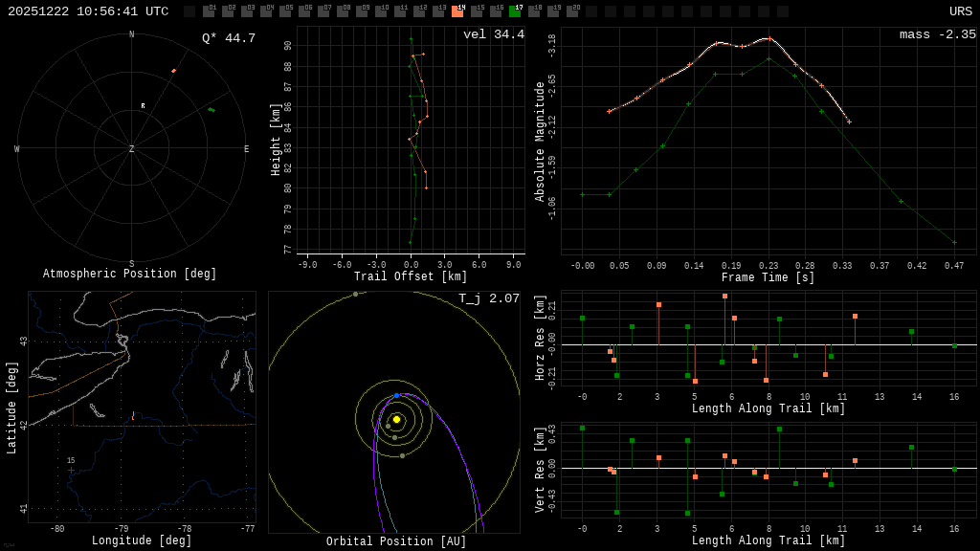Click the orange meteor track on sky plot
This screenshot has height=551, width=980.
[173, 71]
